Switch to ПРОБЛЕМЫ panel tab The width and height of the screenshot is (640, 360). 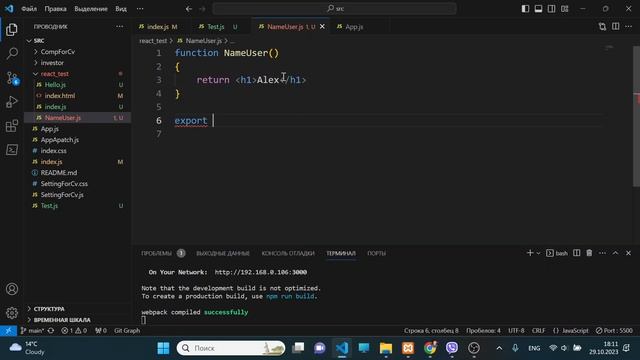pos(156,253)
